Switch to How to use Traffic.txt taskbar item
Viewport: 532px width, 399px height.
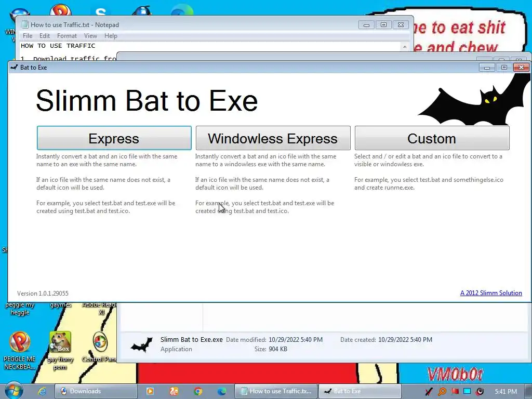pyautogui.click(x=276, y=391)
